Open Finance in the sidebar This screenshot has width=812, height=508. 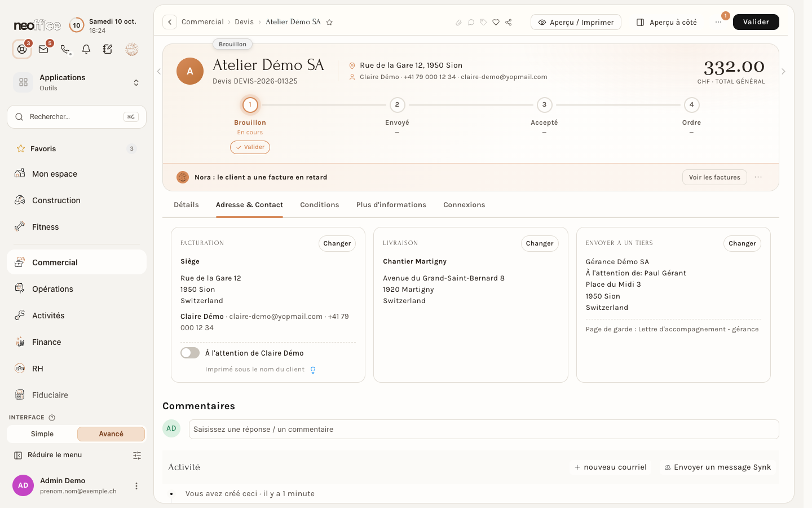(77, 342)
